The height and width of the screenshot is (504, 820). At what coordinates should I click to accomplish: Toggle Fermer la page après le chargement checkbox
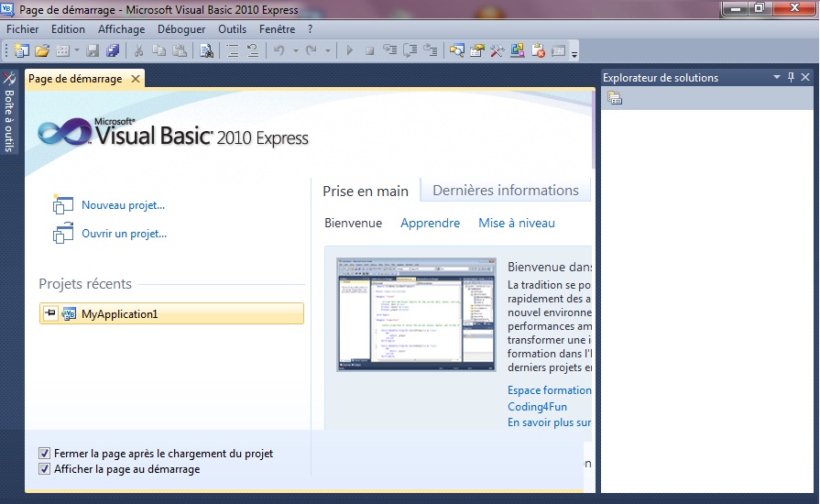pyautogui.click(x=45, y=454)
